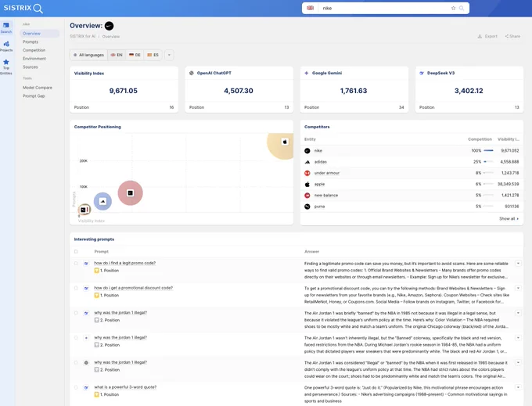Tick the select-all checkbox in prompts header
Image resolution: width=532 pixels, height=406 pixels.
coord(76,252)
